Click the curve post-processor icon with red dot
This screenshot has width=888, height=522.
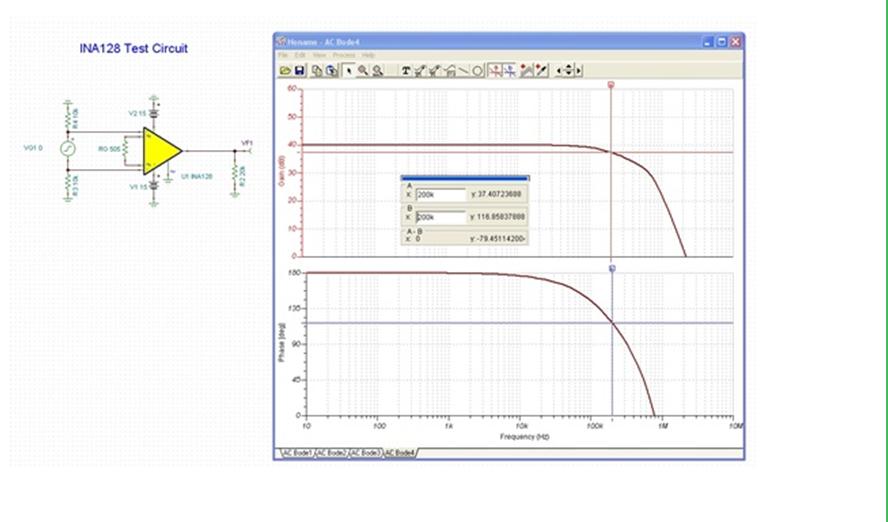pyautogui.click(x=526, y=71)
